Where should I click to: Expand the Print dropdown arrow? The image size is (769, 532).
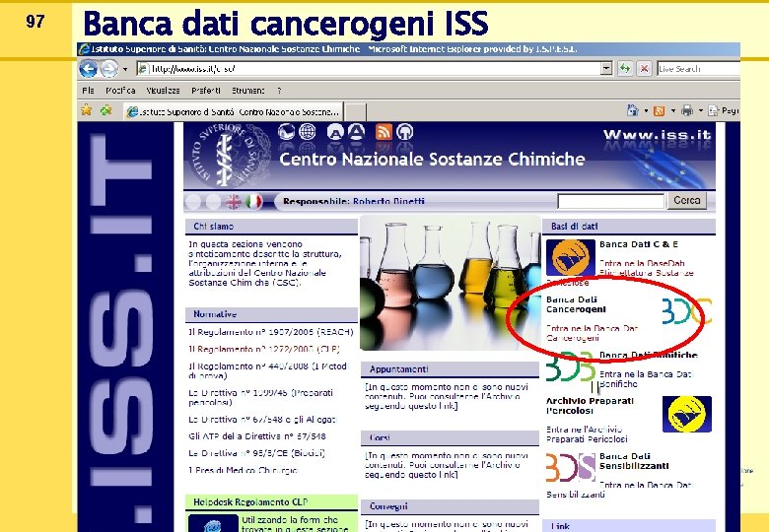700,111
